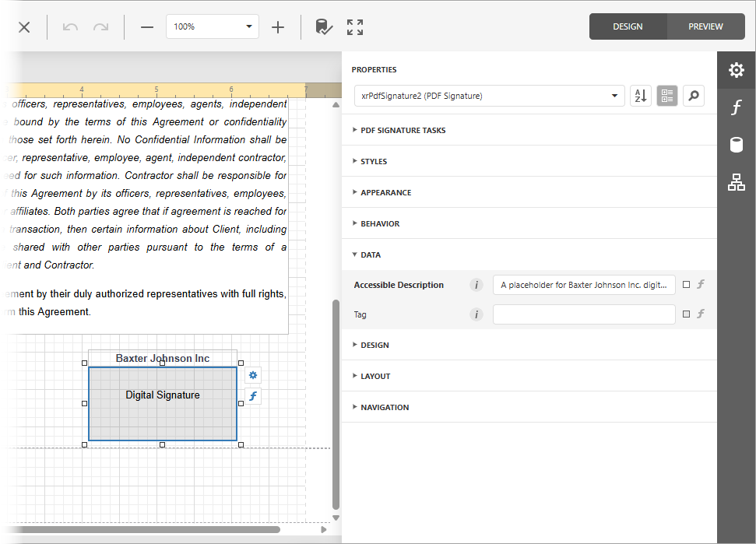
Task: Click the empty Tag input field
Action: click(x=584, y=314)
